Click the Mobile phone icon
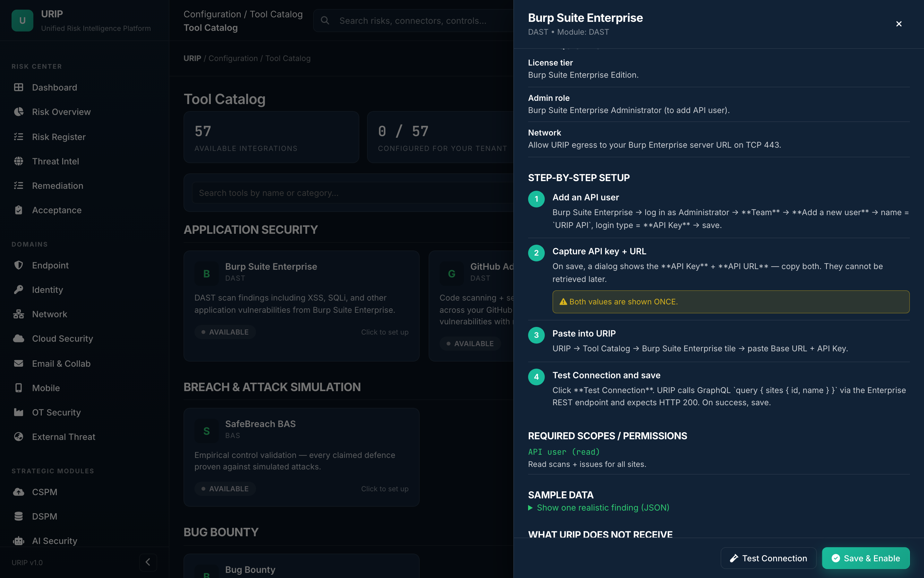This screenshot has width=924, height=578. [x=19, y=388]
